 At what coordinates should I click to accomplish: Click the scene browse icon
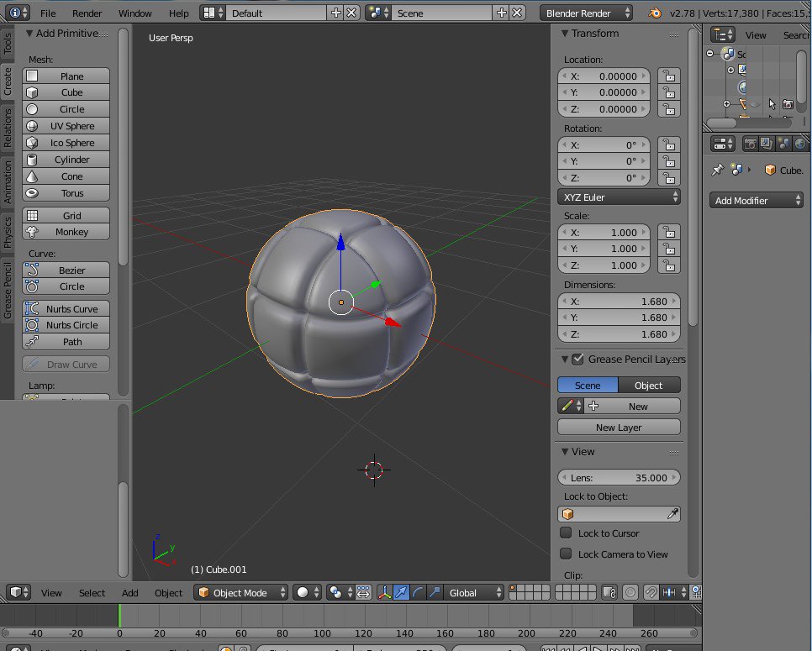coord(378,13)
